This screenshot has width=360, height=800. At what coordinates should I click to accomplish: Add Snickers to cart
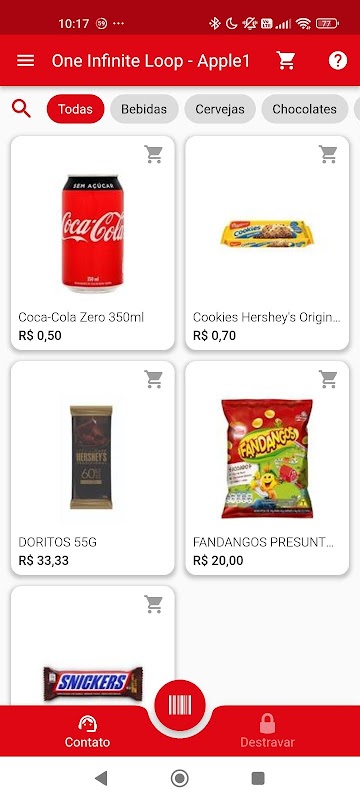pos(153,604)
